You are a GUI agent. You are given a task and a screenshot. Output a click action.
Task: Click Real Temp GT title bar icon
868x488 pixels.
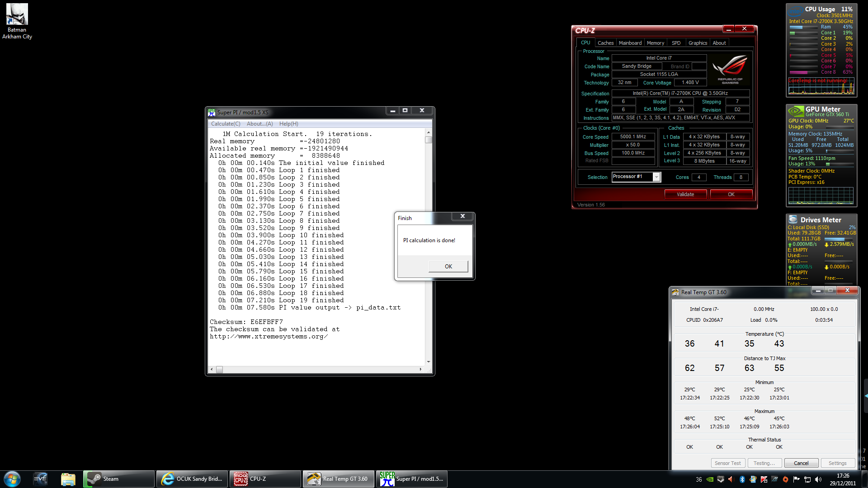(675, 292)
